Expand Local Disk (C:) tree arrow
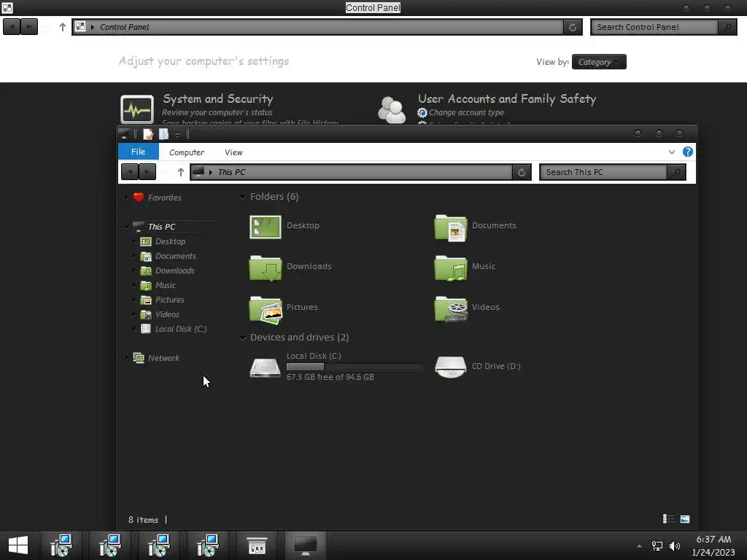 click(134, 329)
